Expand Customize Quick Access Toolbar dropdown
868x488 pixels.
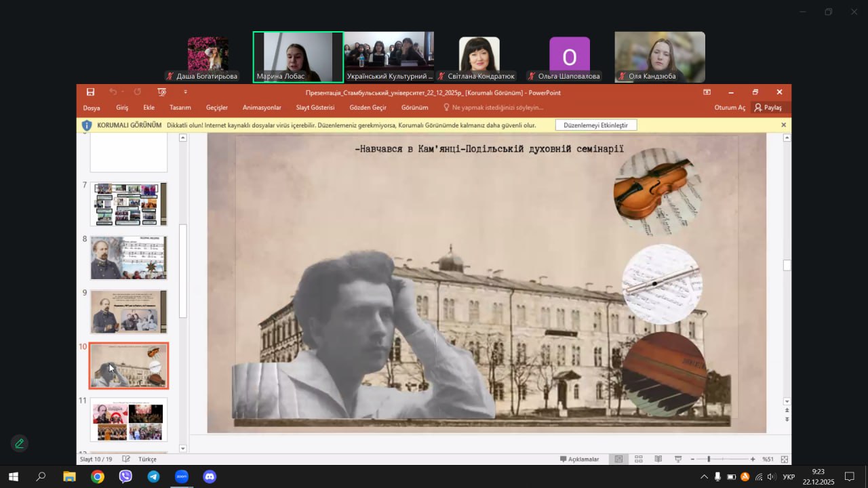pyautogui.click(x=185, y=92)
